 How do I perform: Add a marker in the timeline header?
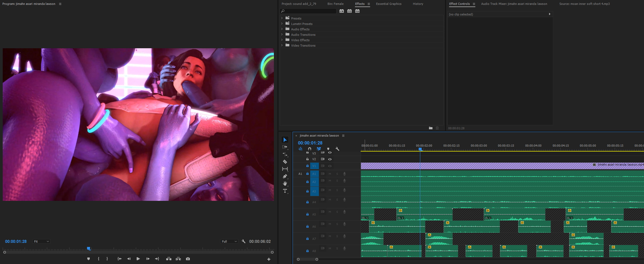(x=328, y=149)
